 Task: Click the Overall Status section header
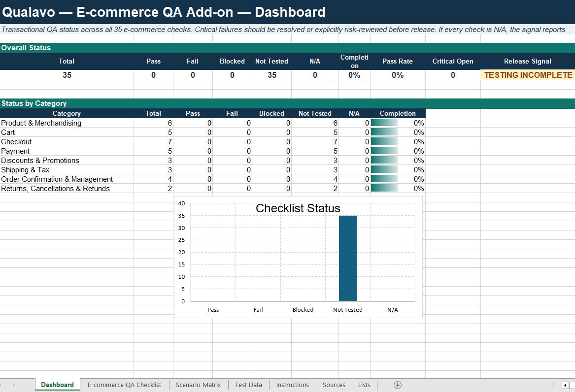point(288,48)
